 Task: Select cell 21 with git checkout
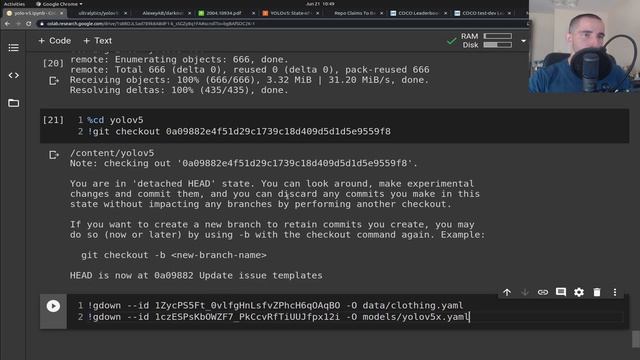pyautogui.click(x=334, y=126)
